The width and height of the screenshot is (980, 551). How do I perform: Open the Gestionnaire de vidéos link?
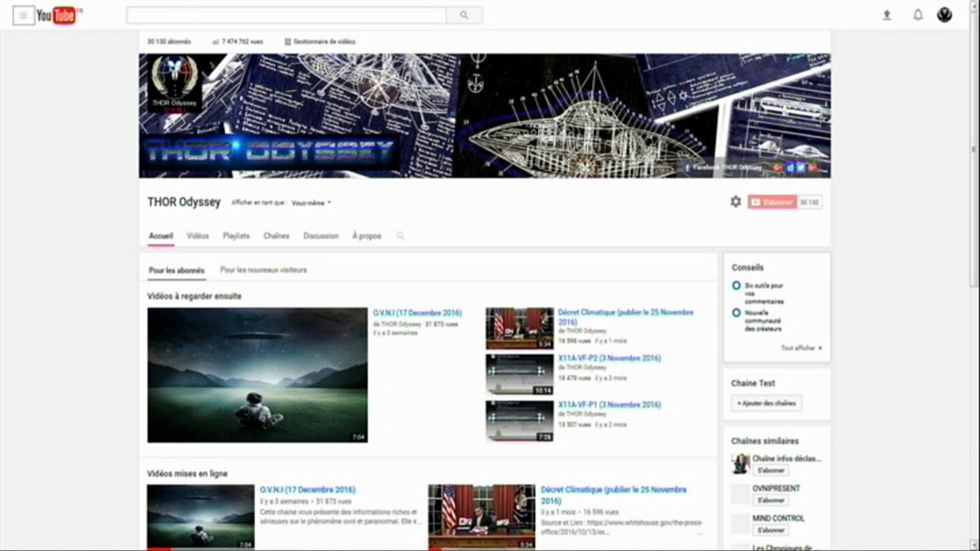tap(320, 42)
